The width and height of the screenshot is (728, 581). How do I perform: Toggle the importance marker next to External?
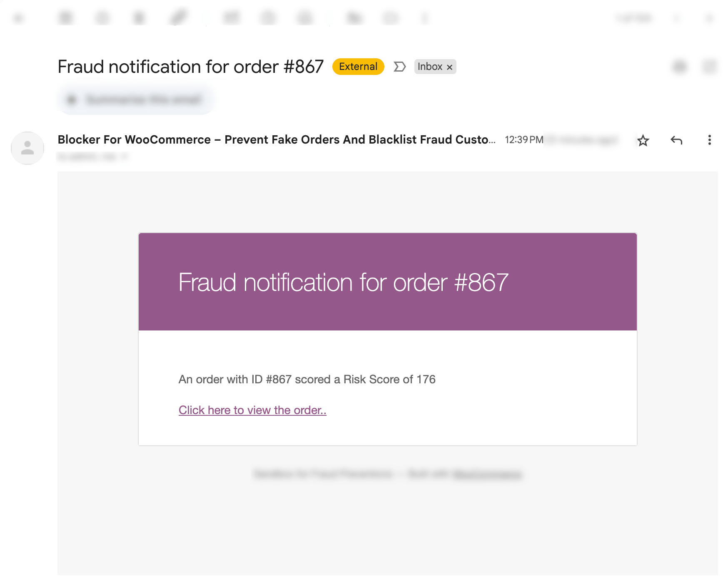[399, 67]
